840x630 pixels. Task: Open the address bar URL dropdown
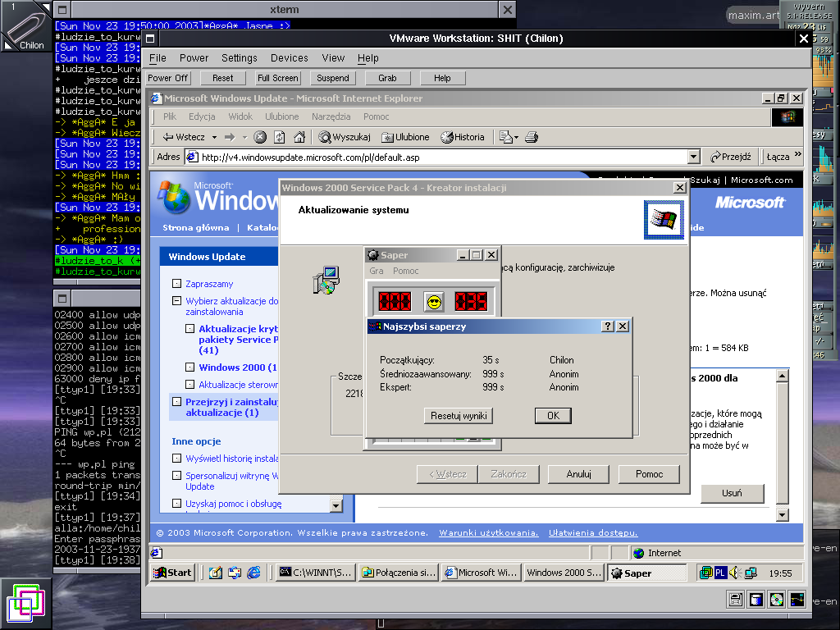693,157
